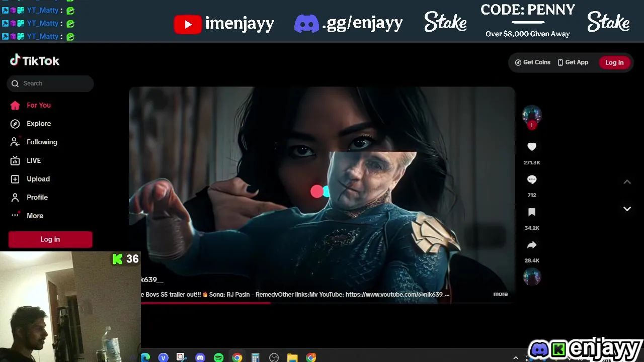Open the spinning sound disc
The width and height of the screenshot is (644, 362).
[x=532, y=277]
